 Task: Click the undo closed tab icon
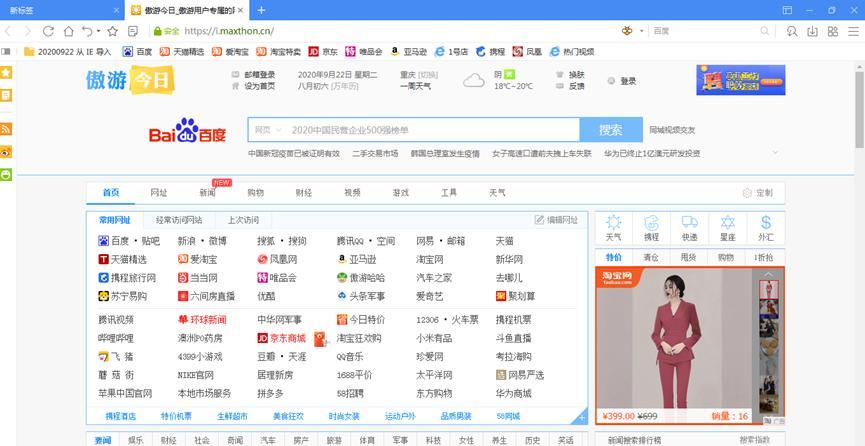coord(87,31)
